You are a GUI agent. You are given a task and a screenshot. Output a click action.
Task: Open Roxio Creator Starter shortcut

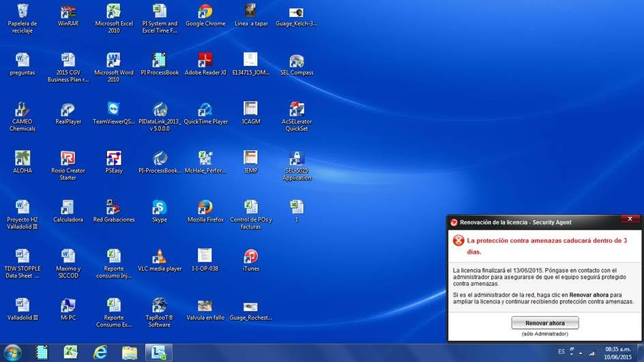click(x=68, y=165)
